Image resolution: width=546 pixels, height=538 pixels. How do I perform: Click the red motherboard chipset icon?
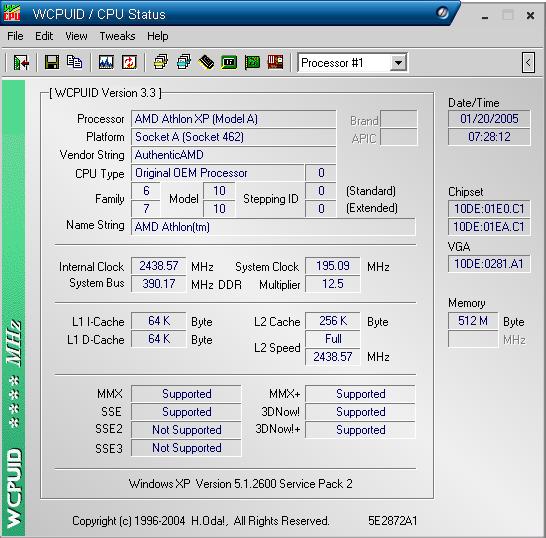click(x=275, y=63)
